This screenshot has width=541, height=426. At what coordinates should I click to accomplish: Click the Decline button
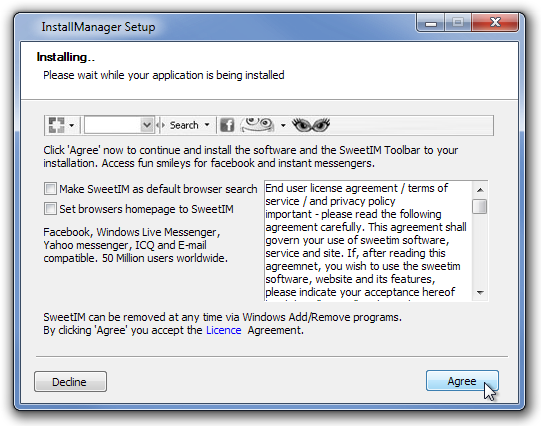[70, 382]
